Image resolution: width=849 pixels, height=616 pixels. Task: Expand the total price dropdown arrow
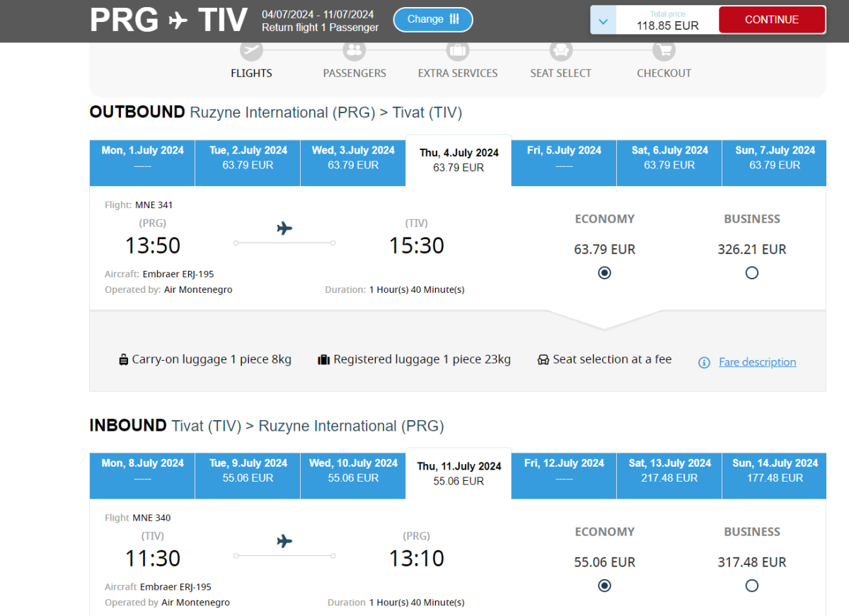pyautogui.click(x=603, y=21)
